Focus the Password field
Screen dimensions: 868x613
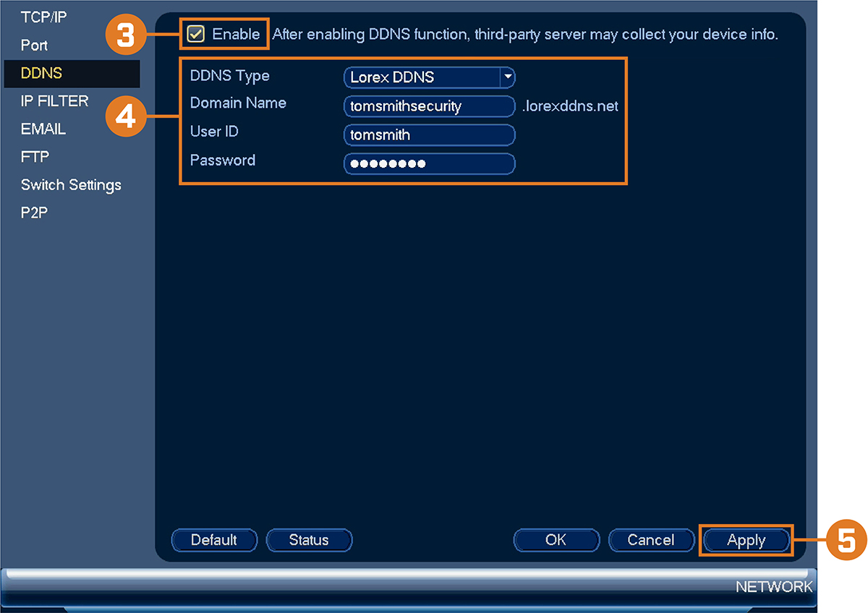(430, 163)
